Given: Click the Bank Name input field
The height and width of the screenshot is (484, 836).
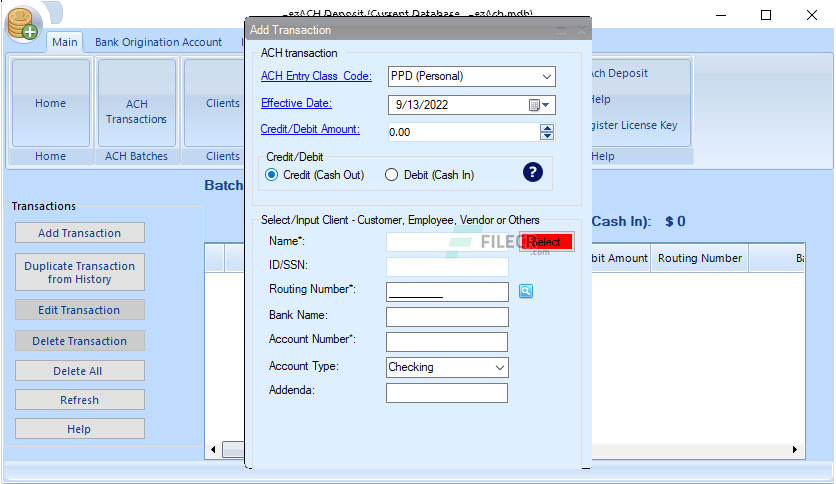Looking at the screenshot, I should (447, 317).
